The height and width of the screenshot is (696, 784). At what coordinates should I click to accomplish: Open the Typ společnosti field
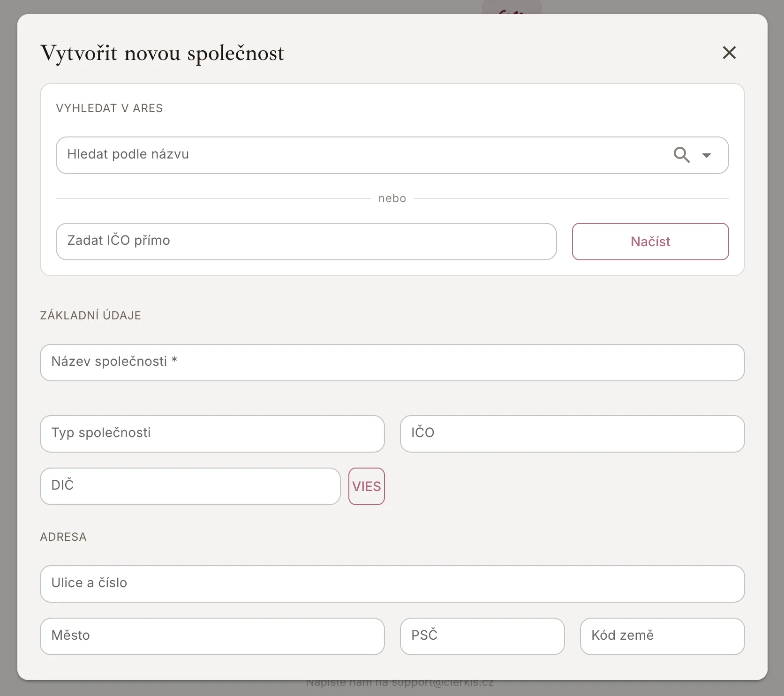pyautogui.click(x=212, y=434)
